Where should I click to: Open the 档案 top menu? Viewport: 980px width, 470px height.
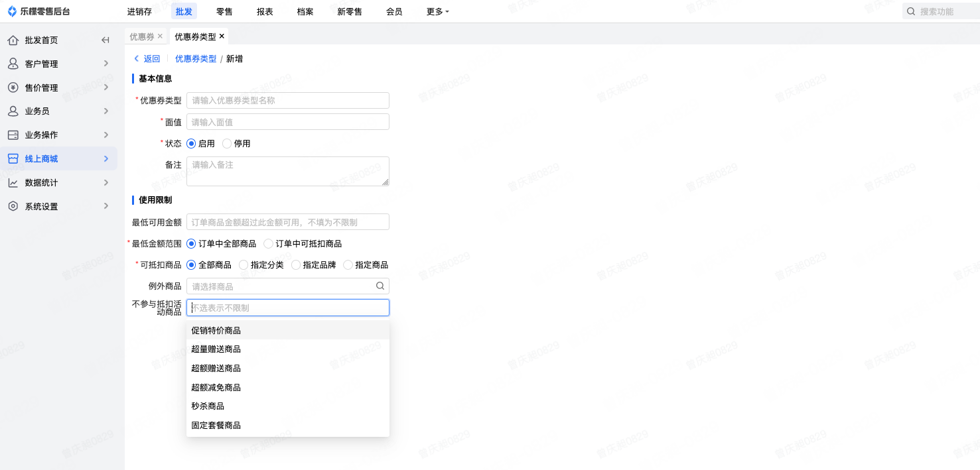point(305,11)
